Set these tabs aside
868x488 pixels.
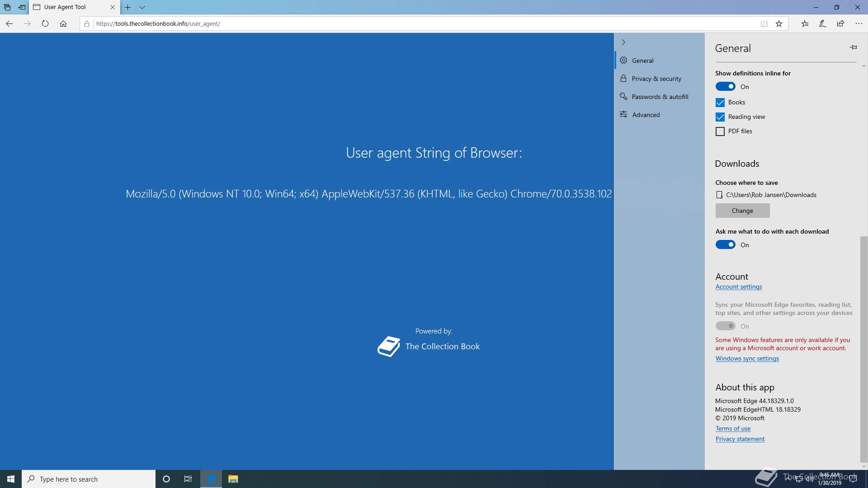point(22,7)
